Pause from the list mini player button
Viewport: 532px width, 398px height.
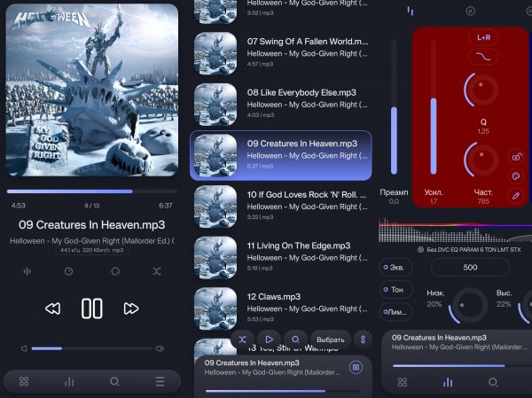pos(356,367)
